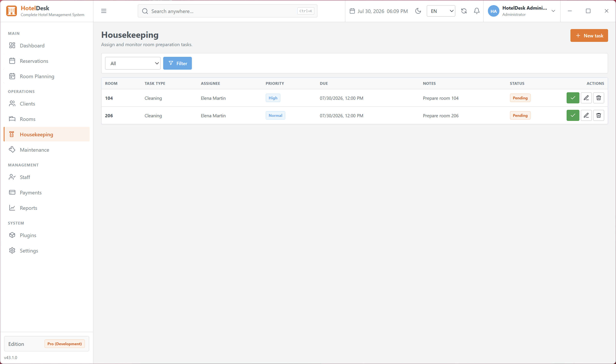Click the NOTES column header
The height and width of the screenshot is (364, 616).
click(x=429, y=83)
